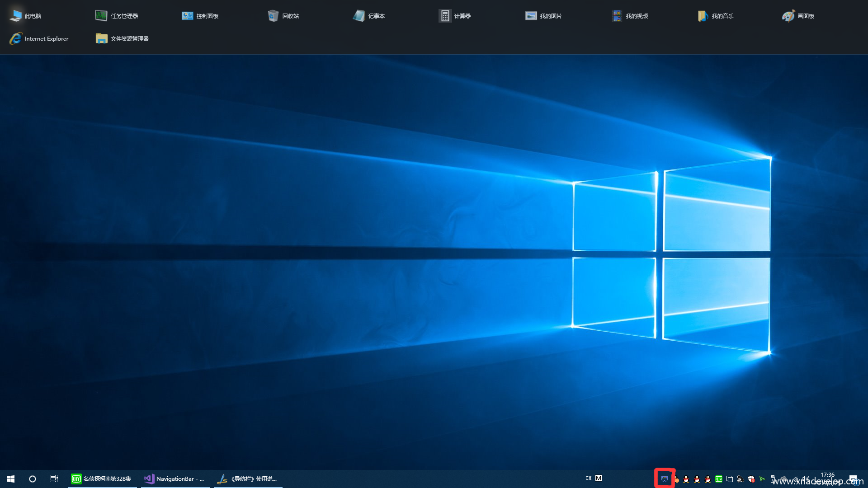Launch 记事本 from navigation bar
The height and width of the screenshot is (488, 868).
tap(369, 16)
